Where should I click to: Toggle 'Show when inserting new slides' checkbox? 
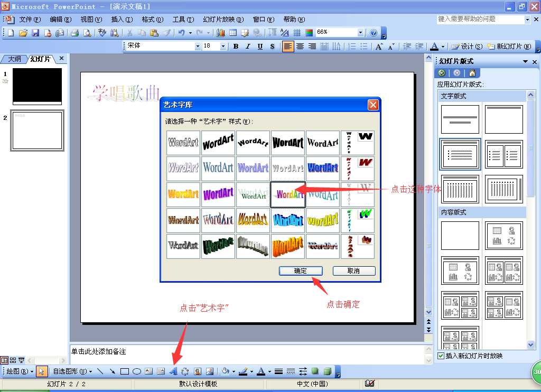pos(441,356)
